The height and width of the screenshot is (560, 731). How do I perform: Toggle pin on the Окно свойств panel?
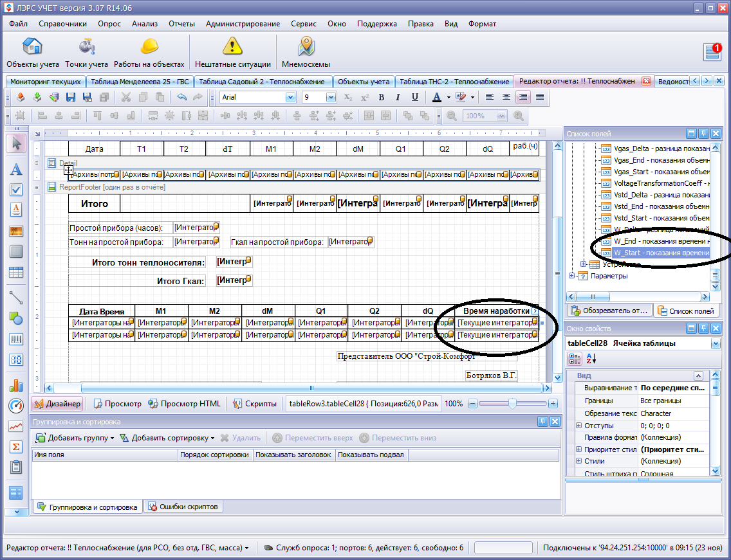point(704,329)
